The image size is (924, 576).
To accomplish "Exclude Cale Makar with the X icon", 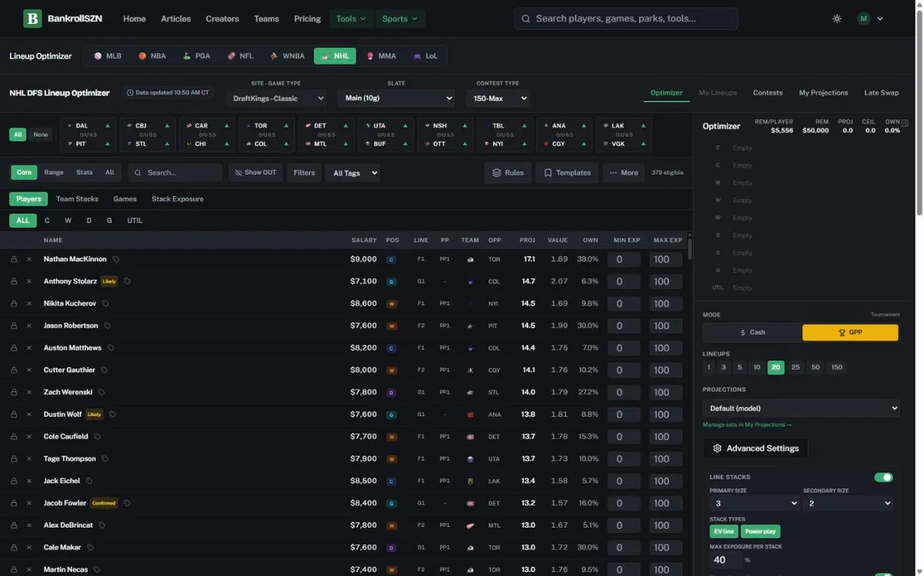I will pyautogui.click(x=29, y=548).
